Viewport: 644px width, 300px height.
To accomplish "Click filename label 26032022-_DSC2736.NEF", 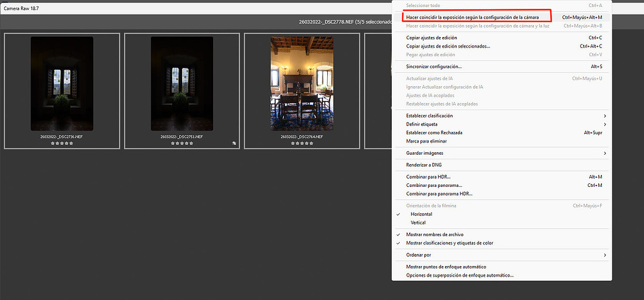I will click(61, 137).
